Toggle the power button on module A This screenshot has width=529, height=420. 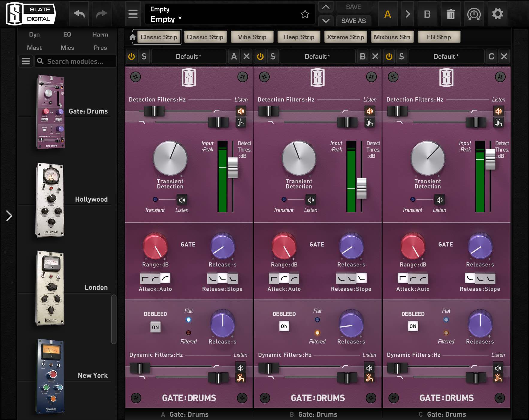[131, 56]
